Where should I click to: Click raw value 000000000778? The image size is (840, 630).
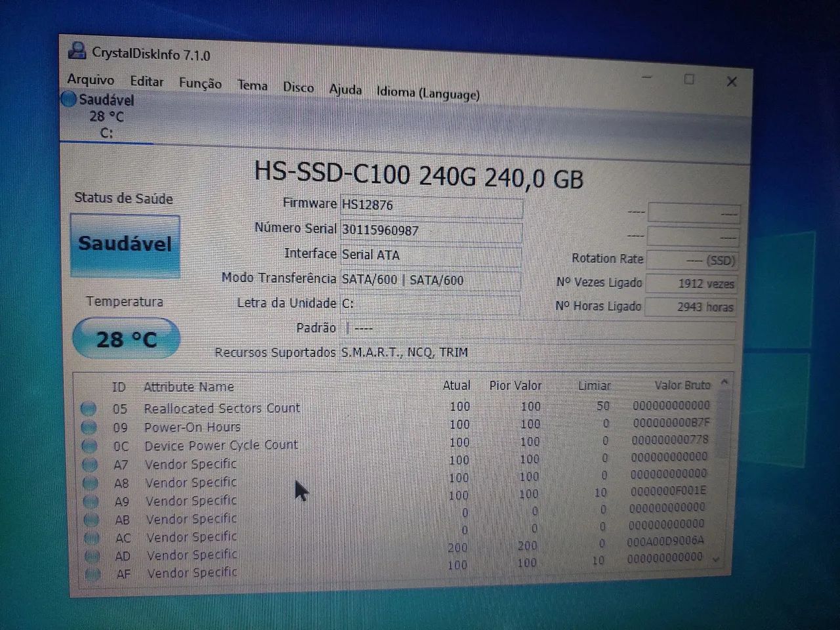(670, 440)
